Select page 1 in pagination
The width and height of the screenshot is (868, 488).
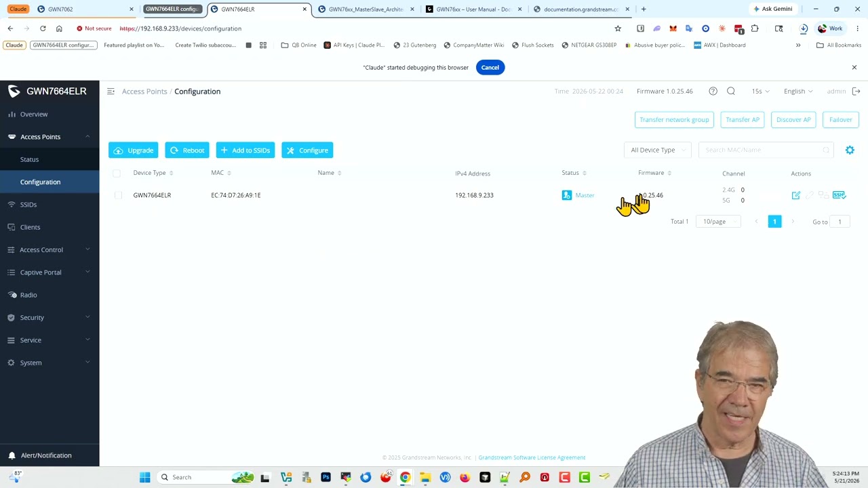[x=774, y=222]
